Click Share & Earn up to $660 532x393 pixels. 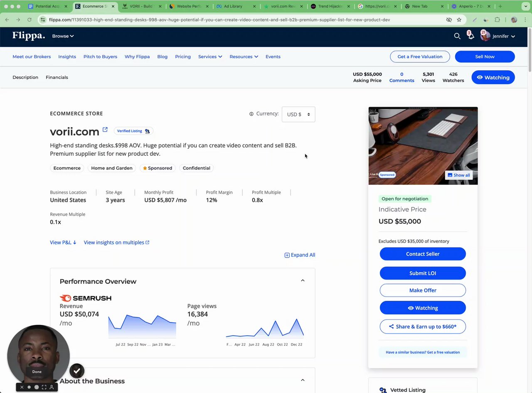[423, 327]
